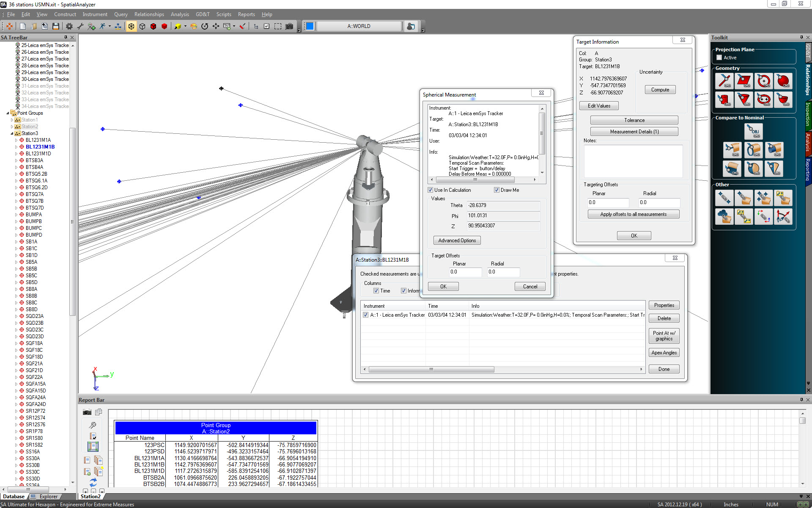Click the wrench icon in Report Bar
Screen dimensions: 812x508
click(x=93, y=425)
